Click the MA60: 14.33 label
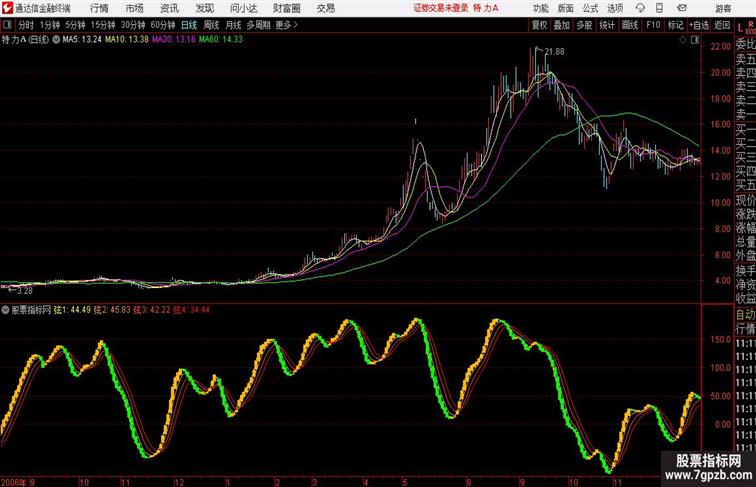The image size is (756, 487). click(x=221, y=40)
